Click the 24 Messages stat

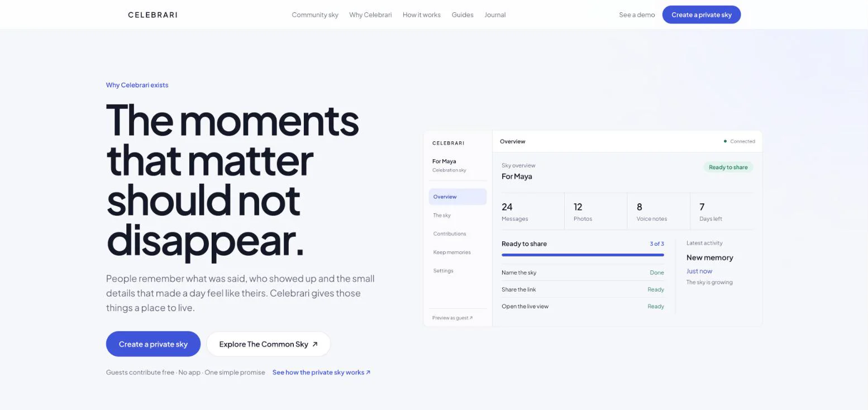point(532,212)
